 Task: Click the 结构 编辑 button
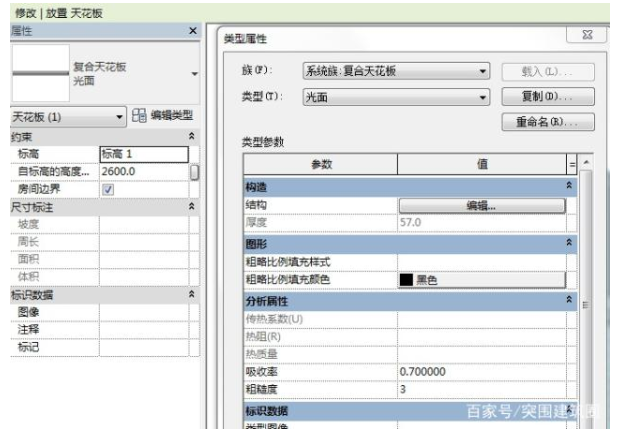point(482,206)
